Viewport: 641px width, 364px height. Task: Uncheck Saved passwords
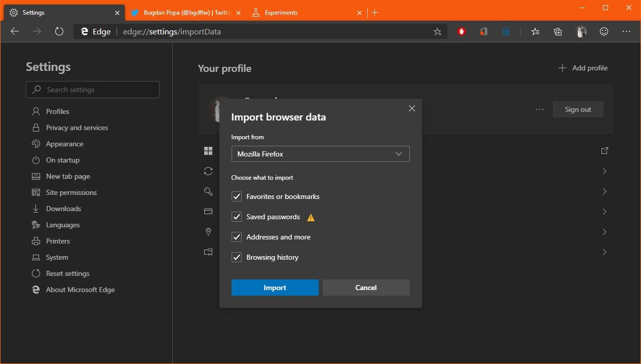tap(237, 217)
